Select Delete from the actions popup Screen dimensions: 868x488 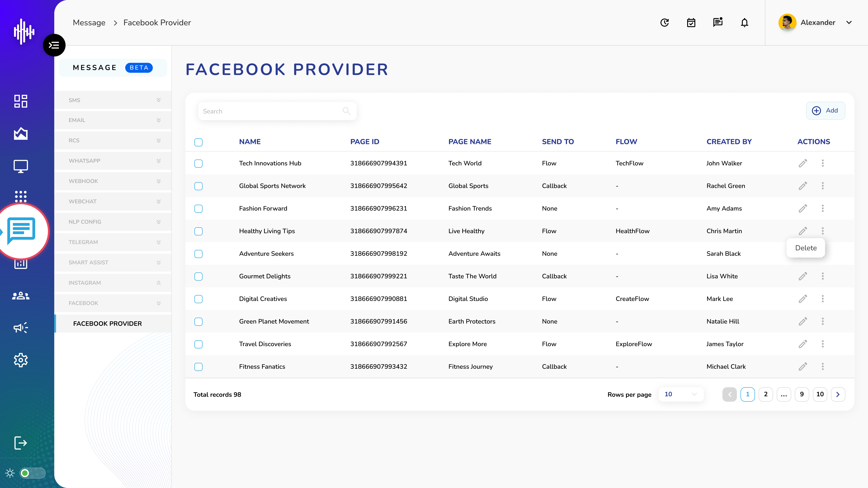pos(806,248)
